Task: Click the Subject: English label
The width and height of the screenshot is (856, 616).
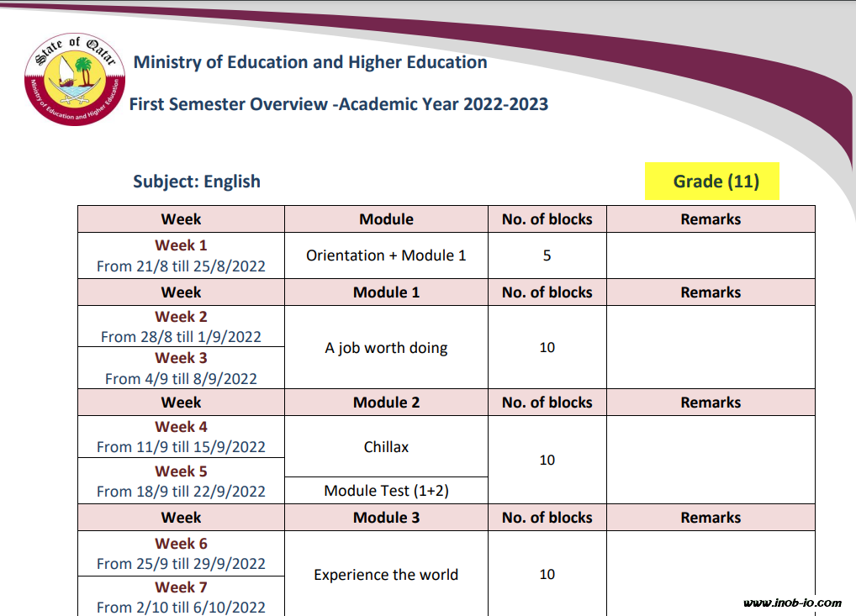Action: pyautogui.click(x=197, y=182)
